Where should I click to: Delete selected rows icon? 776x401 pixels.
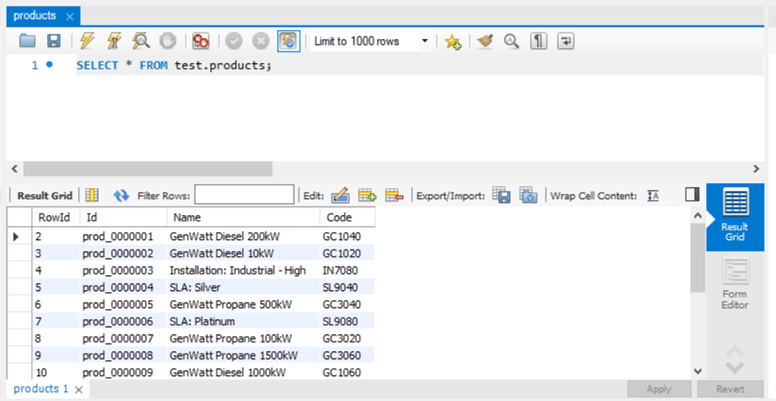(394, 196)
